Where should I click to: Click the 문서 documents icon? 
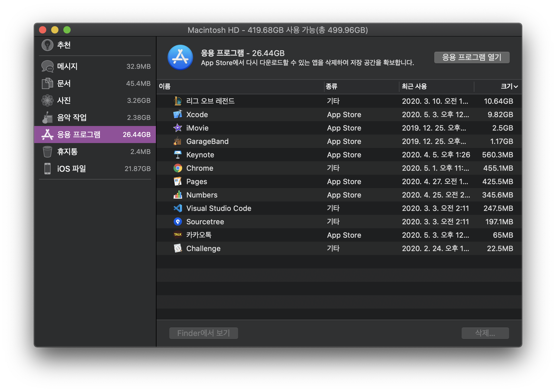click(x=47, y=83)
